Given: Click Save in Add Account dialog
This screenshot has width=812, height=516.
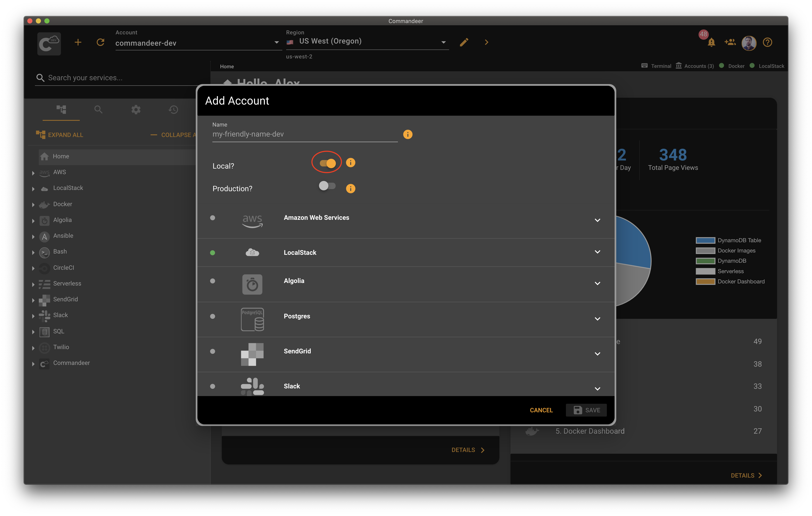Looking at the screenshot, I should (586, 410).
